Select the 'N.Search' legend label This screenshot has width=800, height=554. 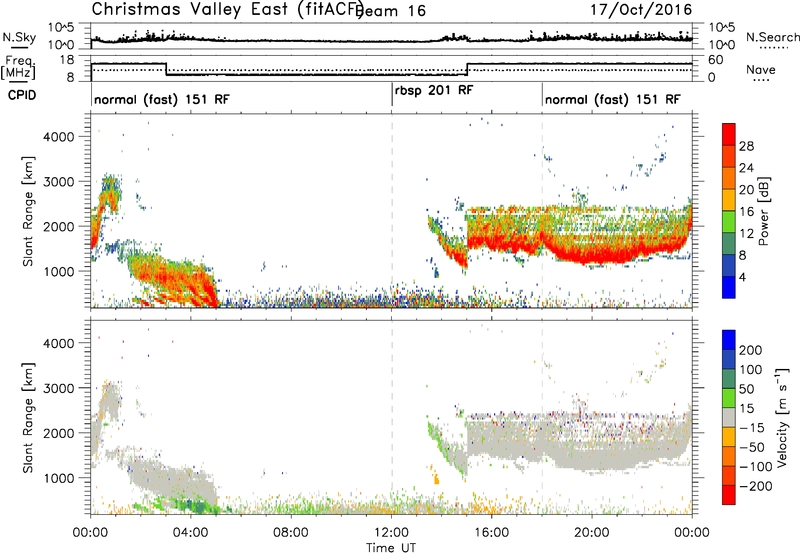772,37
